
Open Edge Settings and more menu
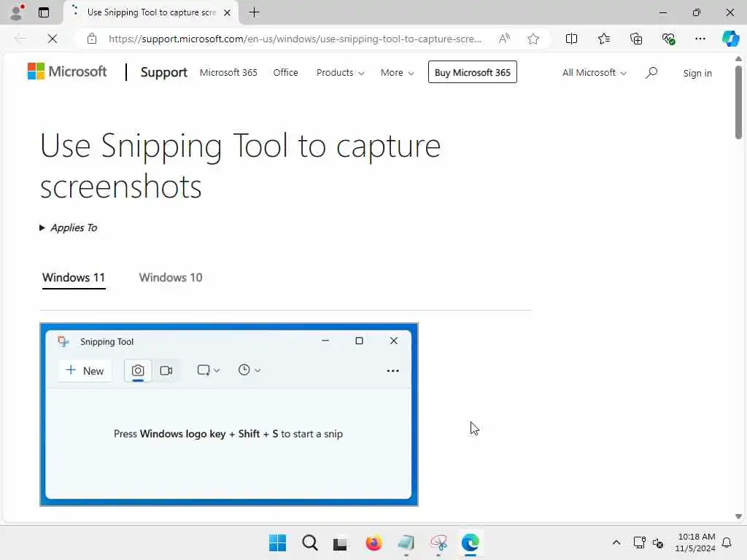[700, 39]
